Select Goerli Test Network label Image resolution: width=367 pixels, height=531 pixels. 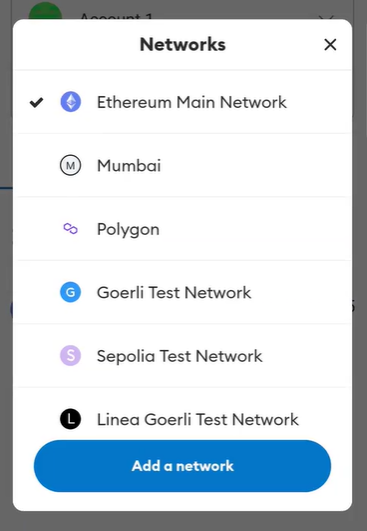pos(174,293)
